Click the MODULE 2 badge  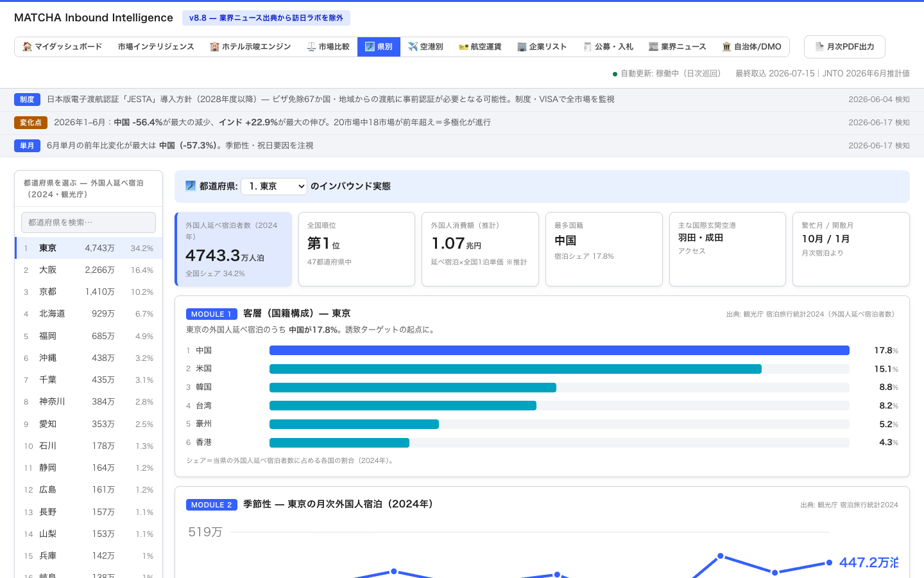[x=212, y=505]
